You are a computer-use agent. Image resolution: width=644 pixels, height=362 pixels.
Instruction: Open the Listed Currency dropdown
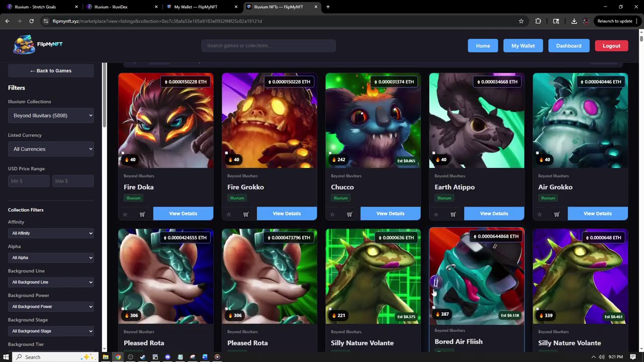(x=51, y=149)
